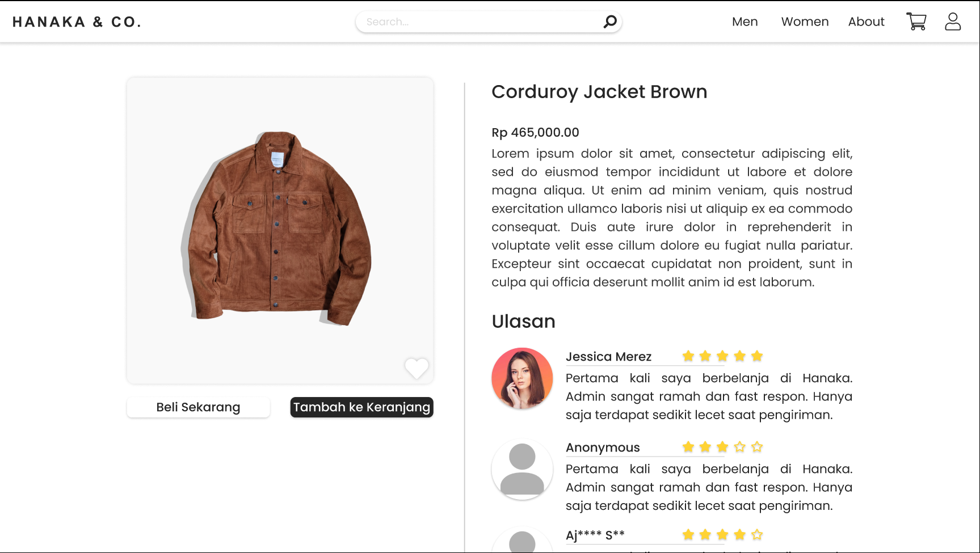Click the Beli Sekarang button

click(198, 407)
